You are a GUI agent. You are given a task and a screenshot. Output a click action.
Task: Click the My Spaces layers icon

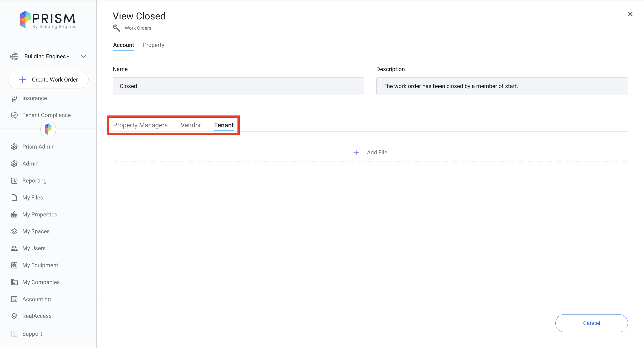click(x=14, y=231)
